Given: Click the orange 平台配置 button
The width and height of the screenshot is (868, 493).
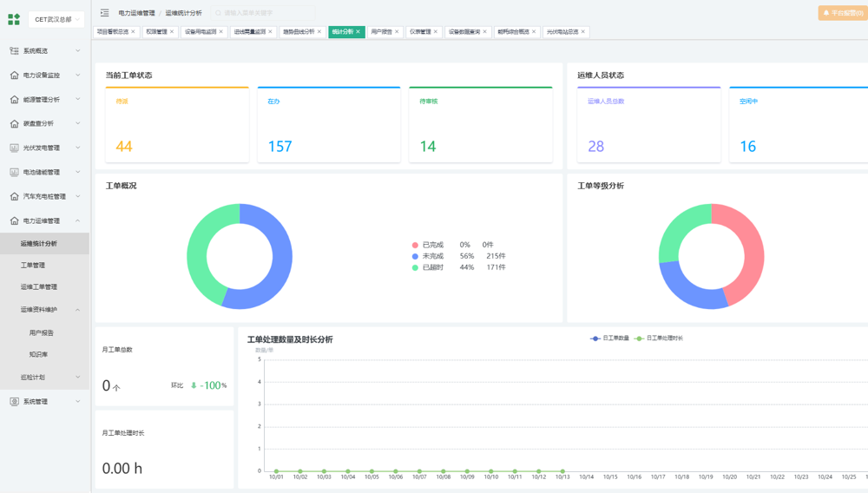Looking at the screenshot, I should point(841,13).
